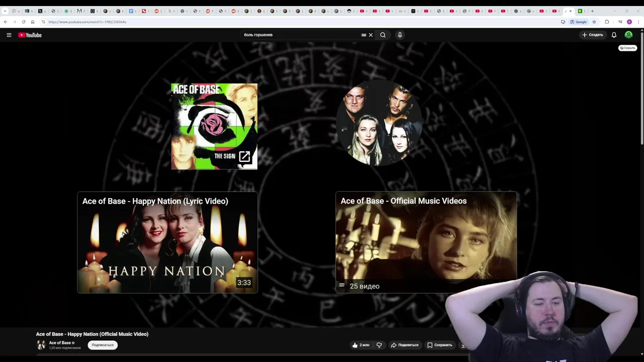Open the Chrome purple profile avatar
The height and width of the screenshot is (362, 644).
[629, 22]
